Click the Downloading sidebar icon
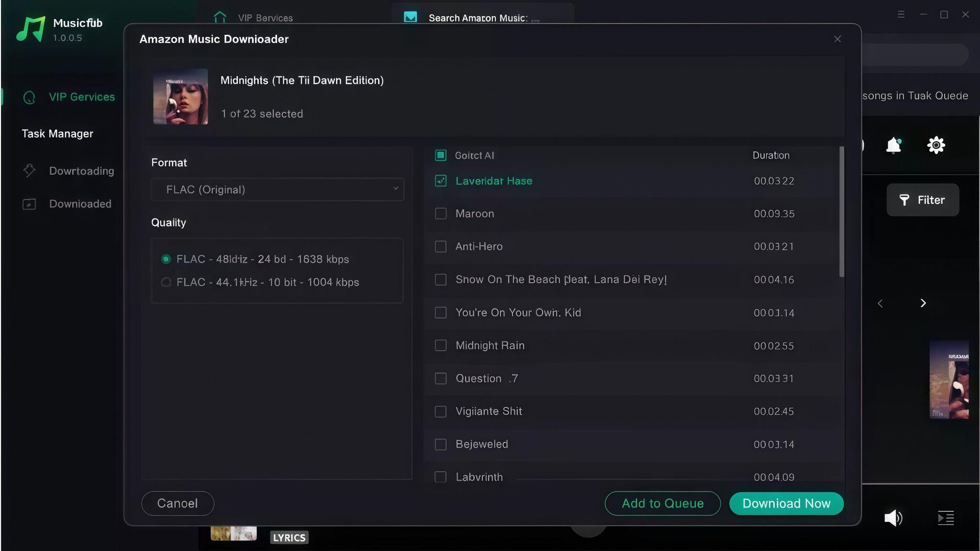 29,171
